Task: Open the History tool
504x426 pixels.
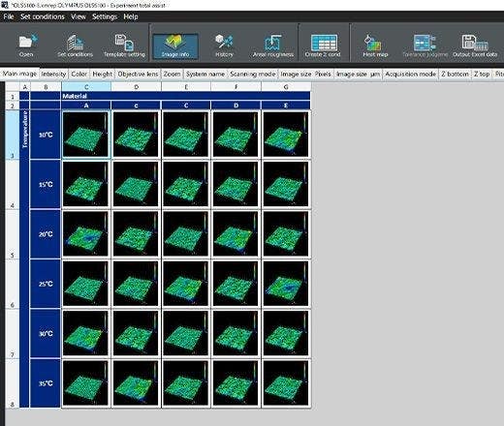Action: 224,46
